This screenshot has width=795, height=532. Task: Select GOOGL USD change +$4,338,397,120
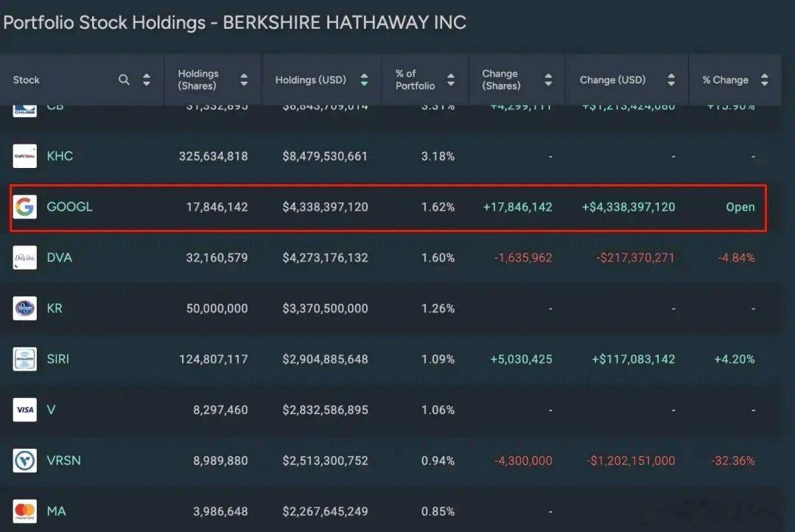(628, 207)
